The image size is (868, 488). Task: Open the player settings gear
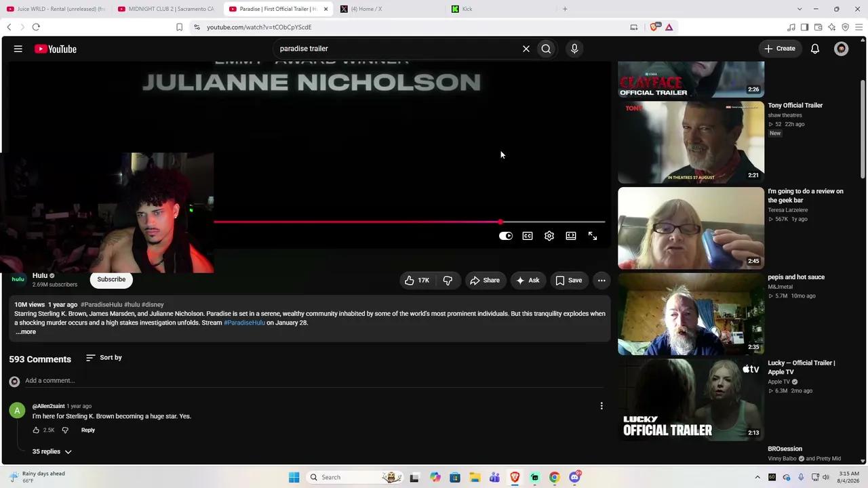pos(549,236)
